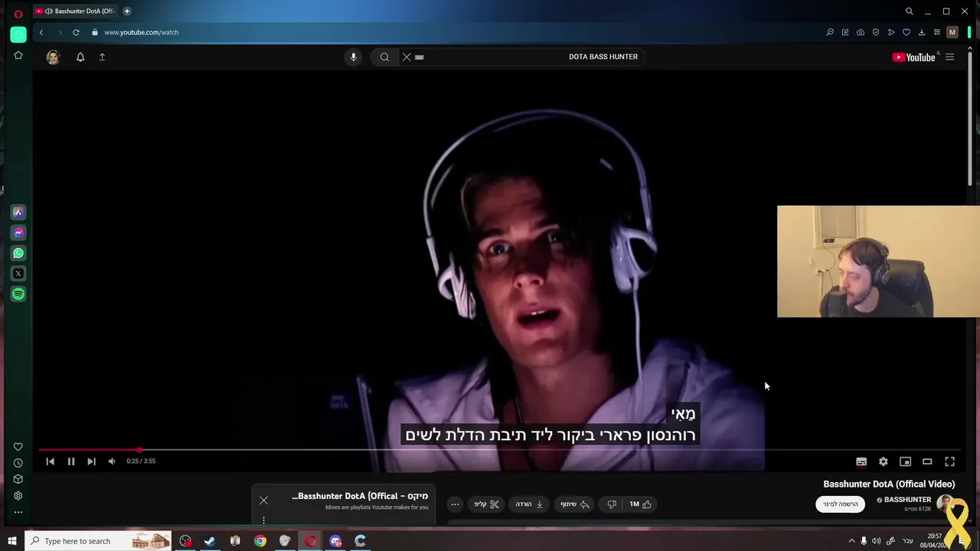Open WhatsApp in Opera sidebar
Image resolution: width=980 pixels, height=551 pixels.
18,253
